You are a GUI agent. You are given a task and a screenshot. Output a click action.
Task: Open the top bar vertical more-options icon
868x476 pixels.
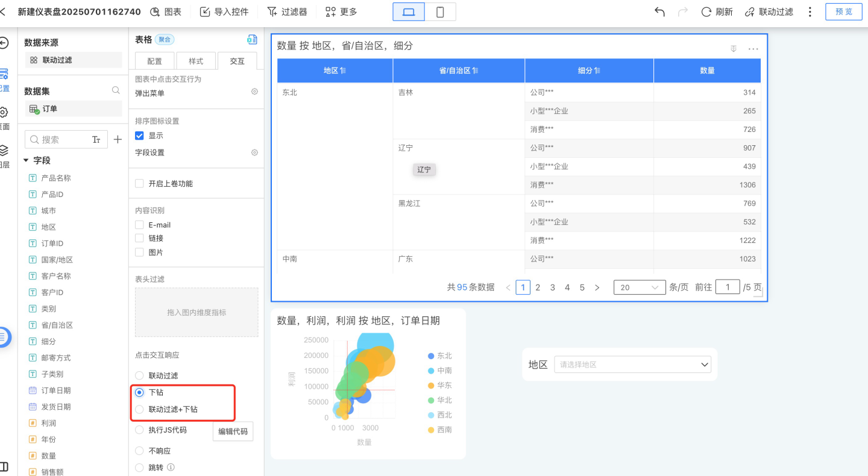[x=810, y=12]
